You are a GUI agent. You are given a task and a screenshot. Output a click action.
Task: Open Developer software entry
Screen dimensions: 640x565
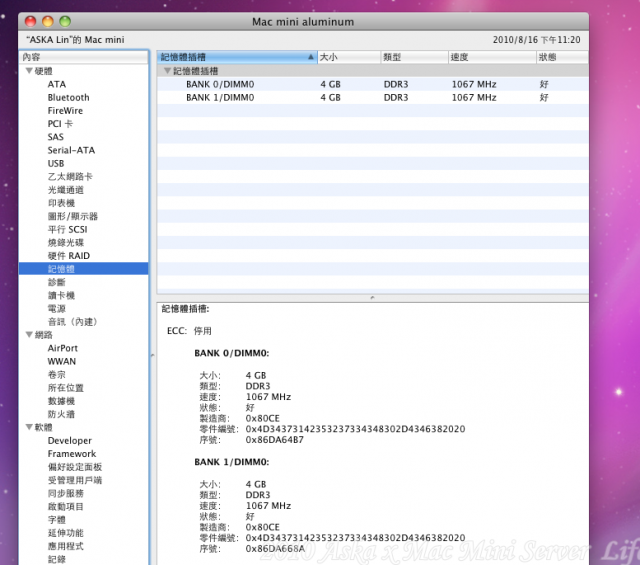70,440
